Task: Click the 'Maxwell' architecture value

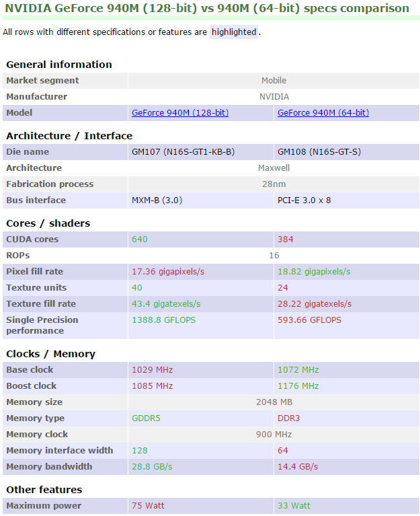Action: pyautogui.click(x=274, y=168)
